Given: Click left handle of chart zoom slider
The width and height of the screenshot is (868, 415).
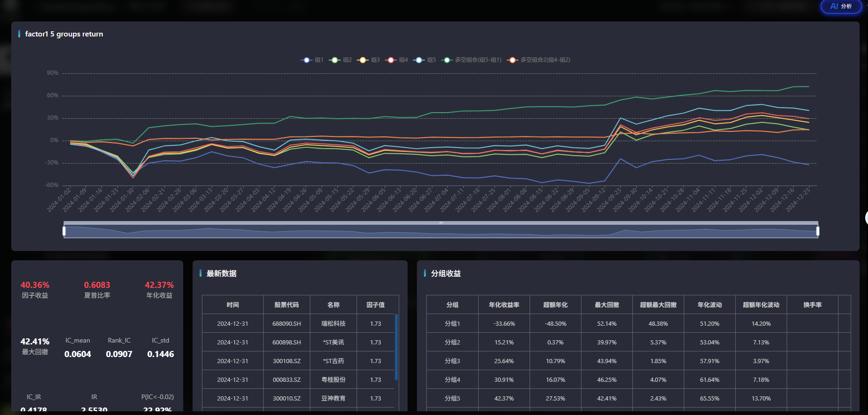Looking at the screenshot, I should 64,231.
